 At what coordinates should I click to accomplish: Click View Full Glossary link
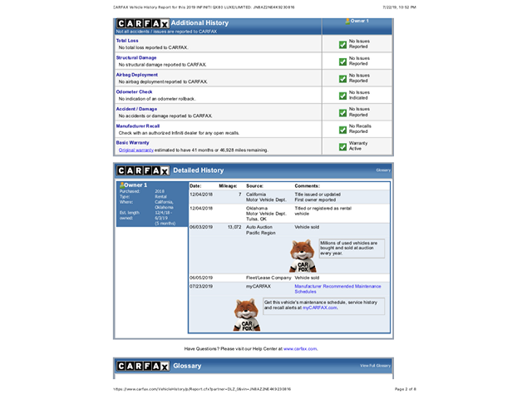coord(375,366)
